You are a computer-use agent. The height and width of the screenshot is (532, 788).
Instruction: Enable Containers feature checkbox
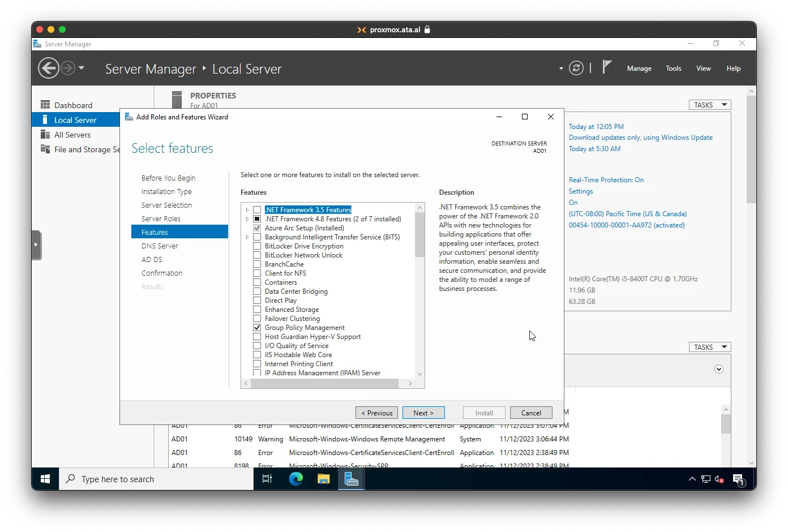(x=257, y=282)
